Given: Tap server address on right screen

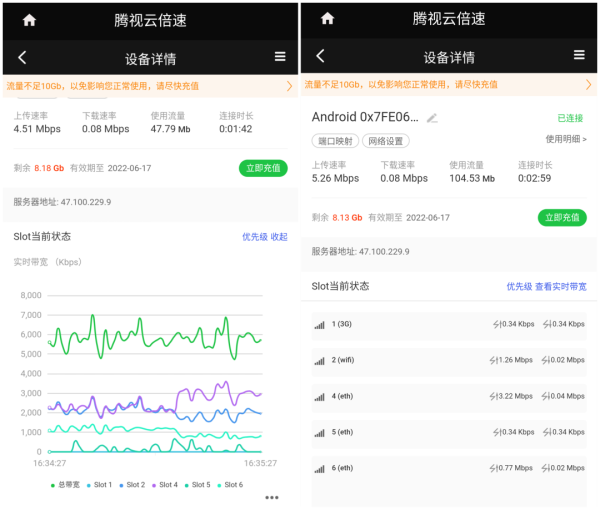Looking at the screenshot, I should tap(360, 251).
